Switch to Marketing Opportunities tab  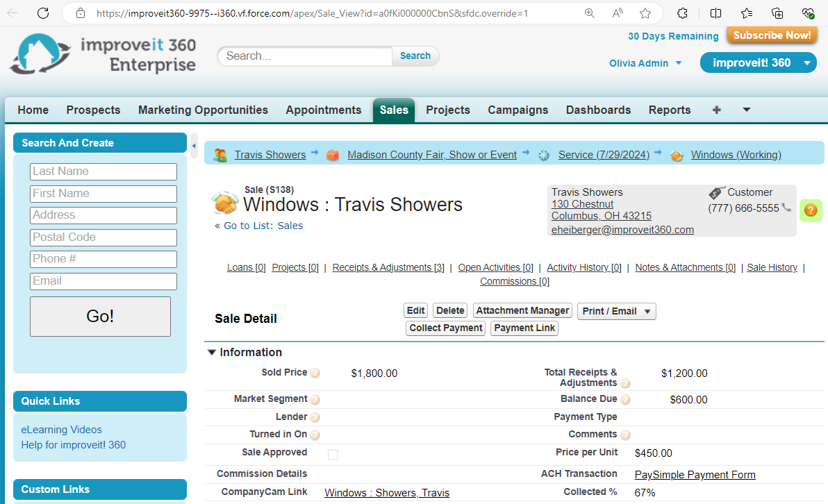coord(204,110)
